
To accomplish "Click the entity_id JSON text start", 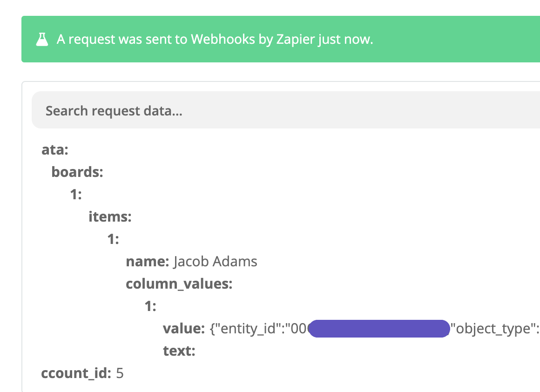I will point(258,329).
